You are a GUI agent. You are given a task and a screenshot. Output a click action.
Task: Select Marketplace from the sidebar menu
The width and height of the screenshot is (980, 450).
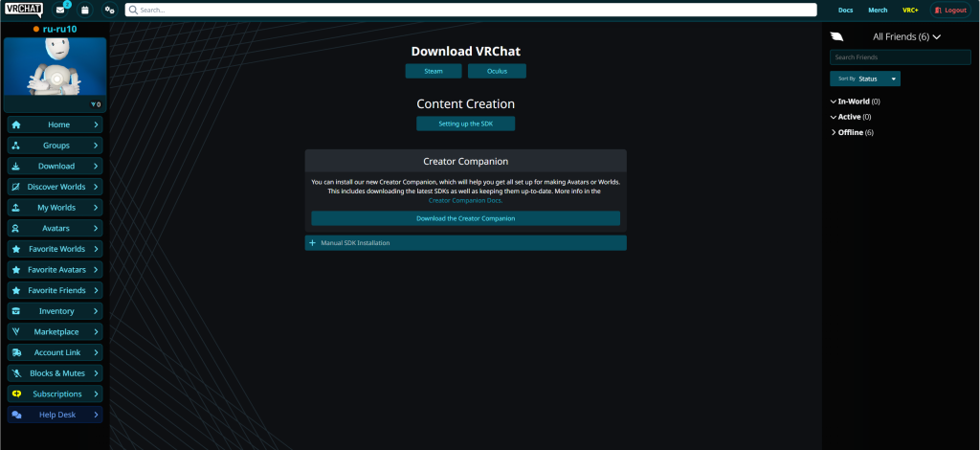click(x=55, y=331)
